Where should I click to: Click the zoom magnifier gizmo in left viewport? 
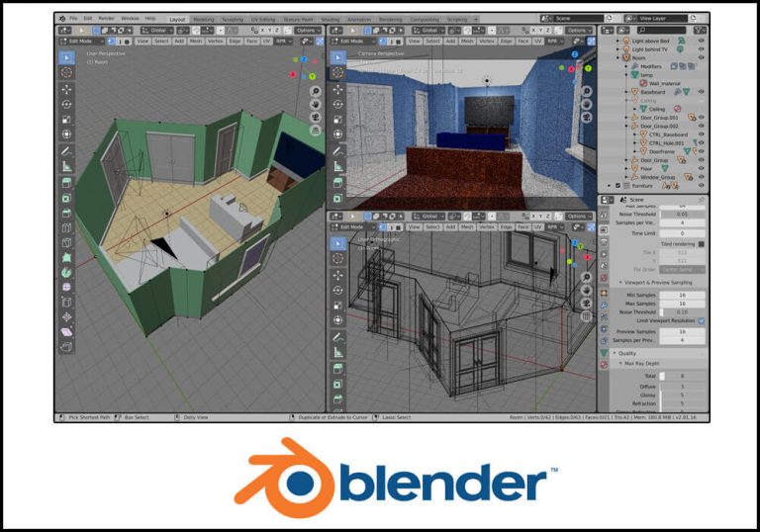[316, 91]
